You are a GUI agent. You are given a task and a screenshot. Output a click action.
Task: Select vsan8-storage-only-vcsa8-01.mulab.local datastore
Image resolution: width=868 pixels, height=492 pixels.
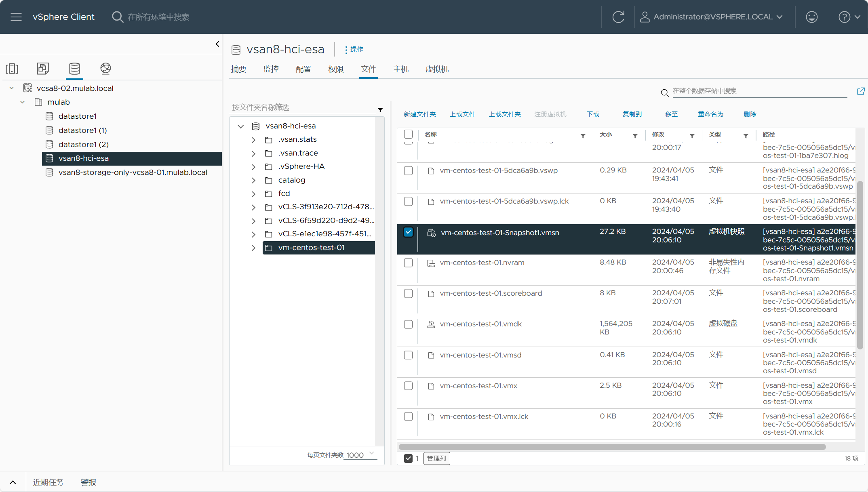132,172
